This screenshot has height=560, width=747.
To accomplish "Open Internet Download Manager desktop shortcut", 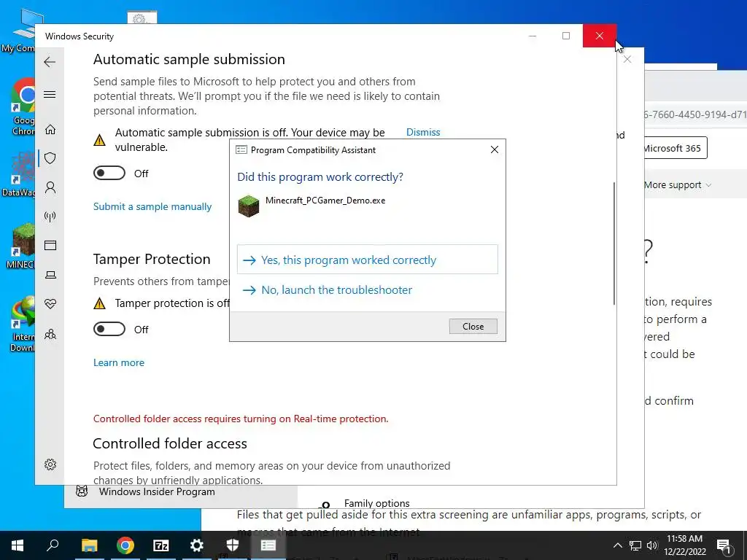I will (x=23, y=324).
